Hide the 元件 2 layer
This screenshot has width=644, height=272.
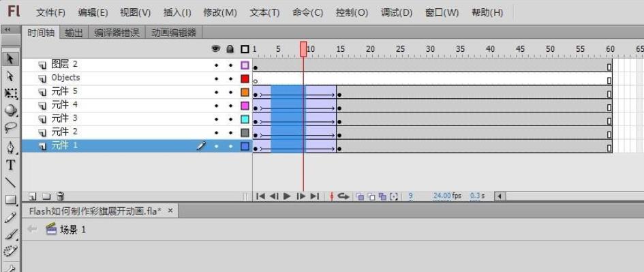tap(216, 133)
